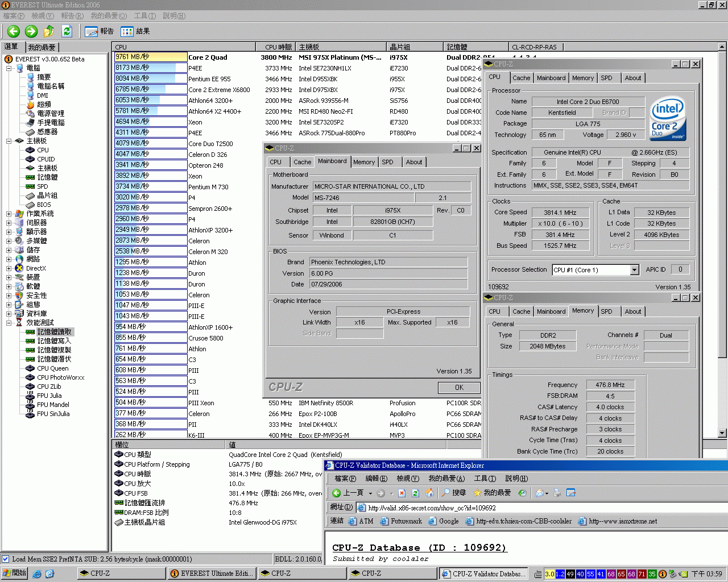Expand the 安全性 tree node
The image size is (728, 582).
(x=9, y=296)
